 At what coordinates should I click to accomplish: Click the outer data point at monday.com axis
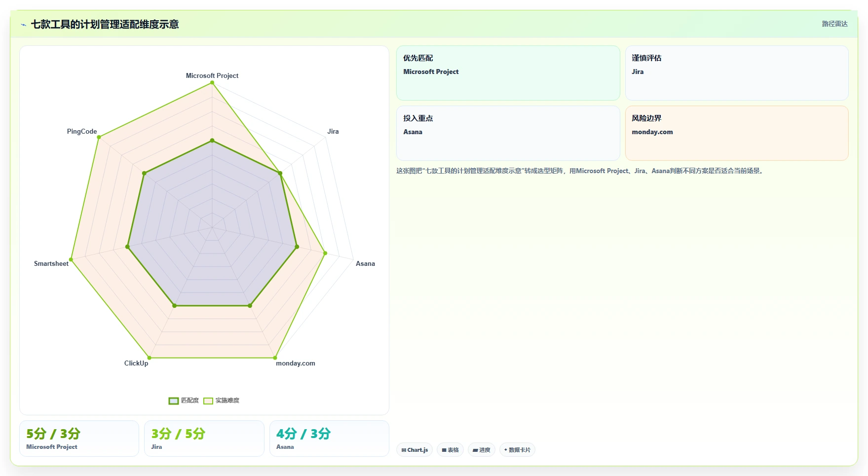coord(275,358)
